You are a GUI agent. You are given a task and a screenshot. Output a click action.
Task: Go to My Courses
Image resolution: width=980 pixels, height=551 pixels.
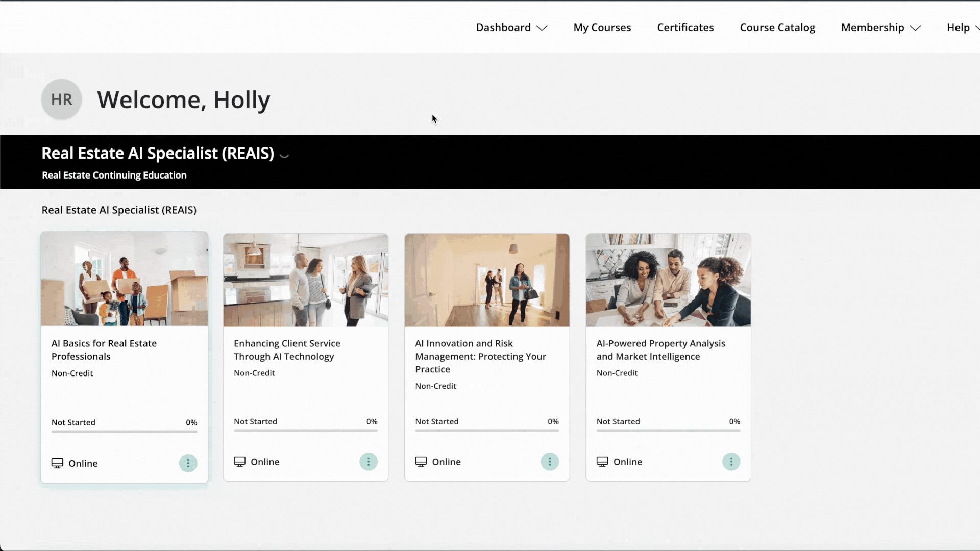[x=602, y=28]
